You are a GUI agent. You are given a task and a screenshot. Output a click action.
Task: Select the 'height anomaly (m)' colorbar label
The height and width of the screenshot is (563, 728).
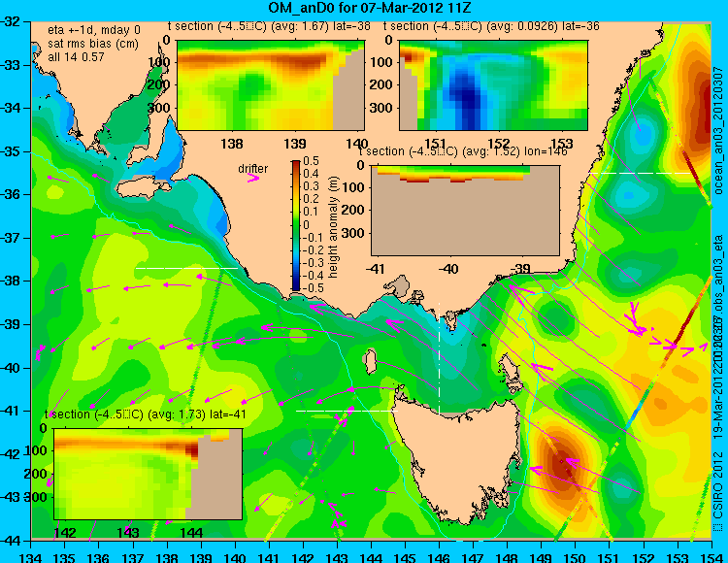[333, 226]
